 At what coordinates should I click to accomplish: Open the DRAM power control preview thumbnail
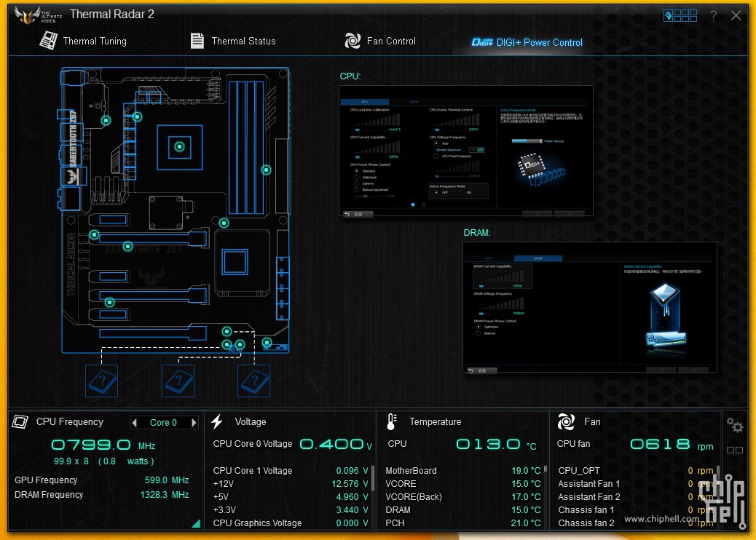[x=590, y=307]
